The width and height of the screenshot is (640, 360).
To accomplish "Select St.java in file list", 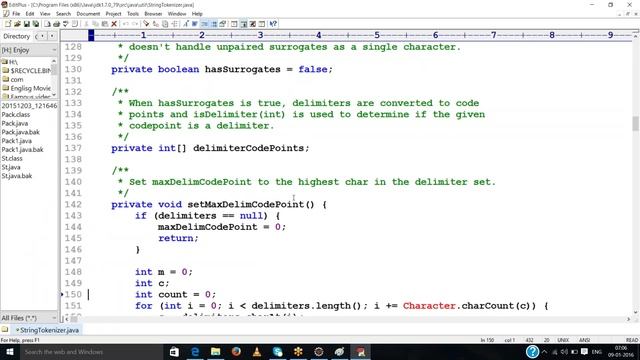I will [11, 167].
